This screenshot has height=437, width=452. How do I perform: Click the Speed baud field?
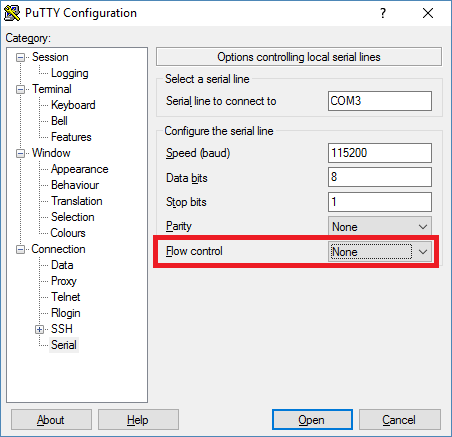click(x=380, y=153)
